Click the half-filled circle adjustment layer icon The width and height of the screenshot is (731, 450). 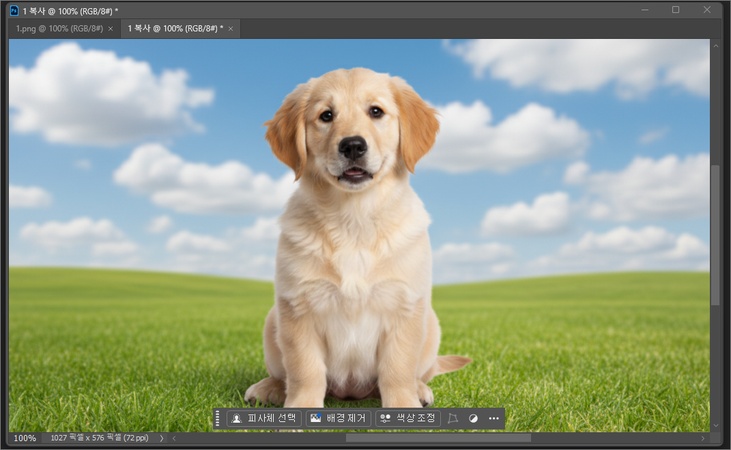pyautogui.click(x=473, y=418)
